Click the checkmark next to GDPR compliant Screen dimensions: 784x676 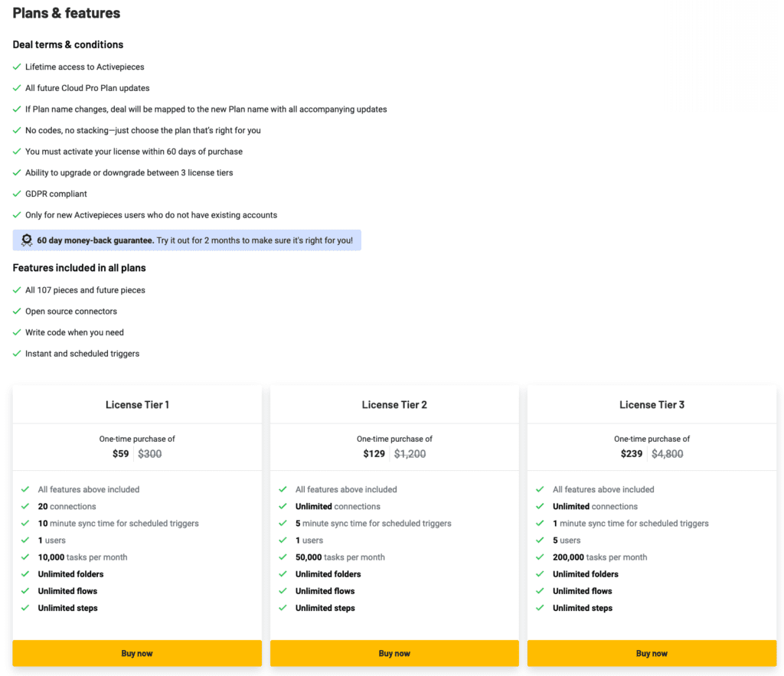17,194
